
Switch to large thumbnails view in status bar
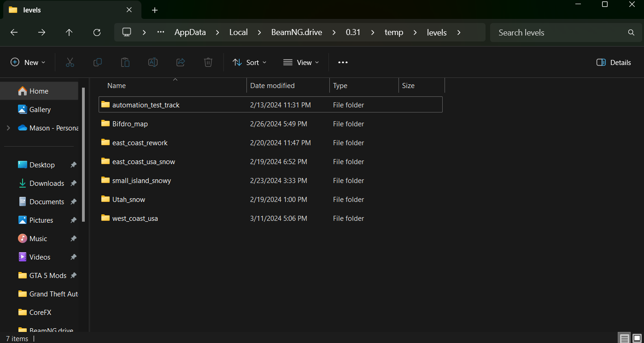point(637,338)
